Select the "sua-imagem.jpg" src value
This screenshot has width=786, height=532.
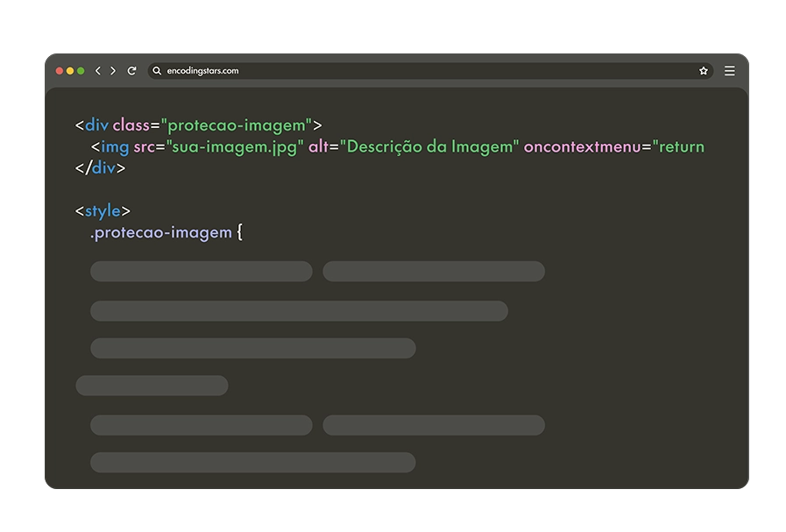(235, 147)
